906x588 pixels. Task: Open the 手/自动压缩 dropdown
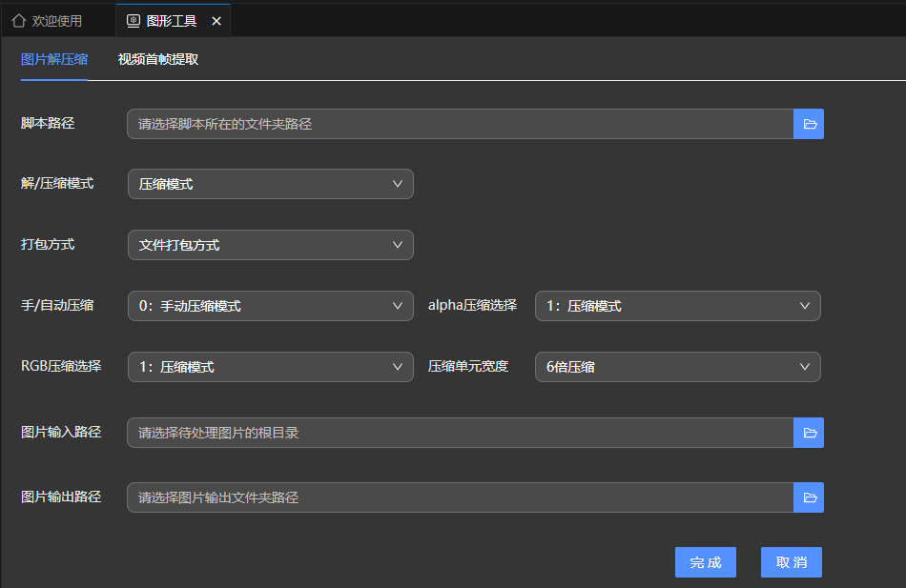(270, 306)
